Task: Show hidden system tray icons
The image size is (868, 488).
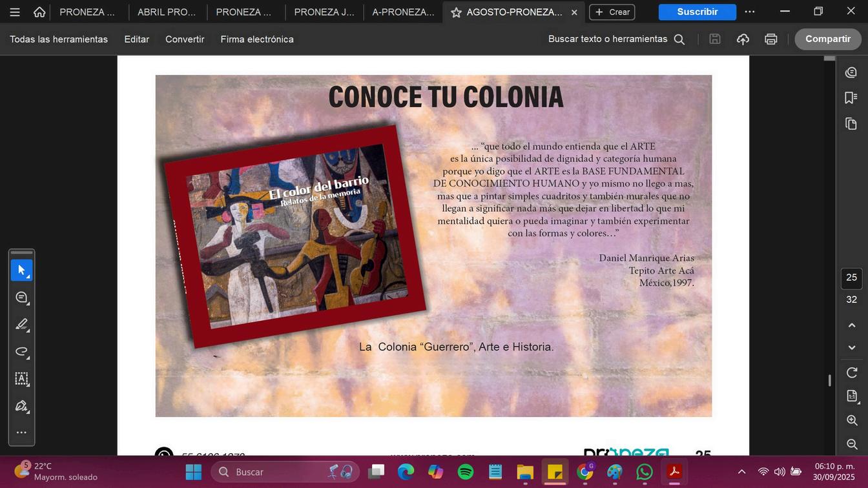Action: pos(741,472)
